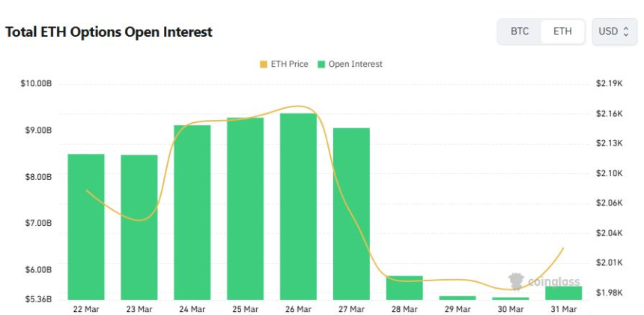The width and height of the screenshot is (644, 315).
Task: Click the 26 Mar x-axis date label
Action: point(298,309)
